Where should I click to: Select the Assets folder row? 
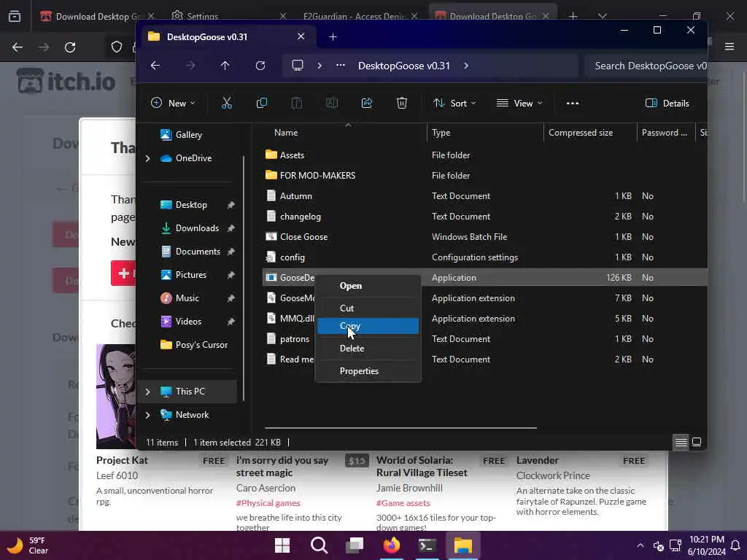484,155
